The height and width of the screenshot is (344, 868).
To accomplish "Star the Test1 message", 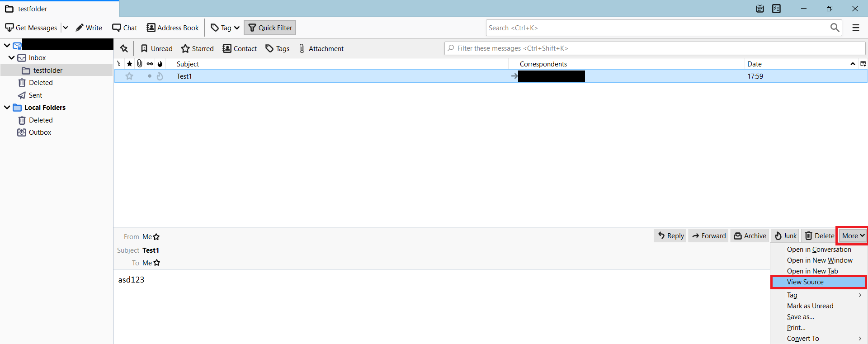I will tap(129, 76).
